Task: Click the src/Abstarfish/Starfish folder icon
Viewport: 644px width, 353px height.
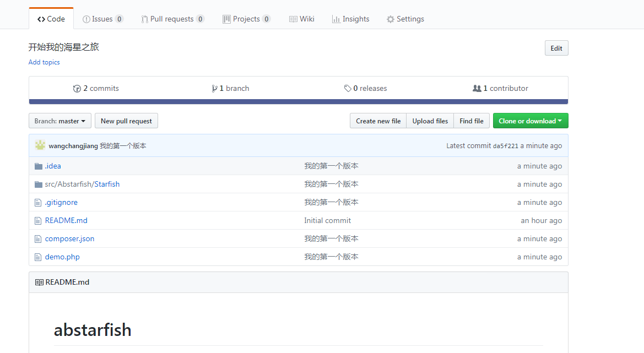Action: 39,184
